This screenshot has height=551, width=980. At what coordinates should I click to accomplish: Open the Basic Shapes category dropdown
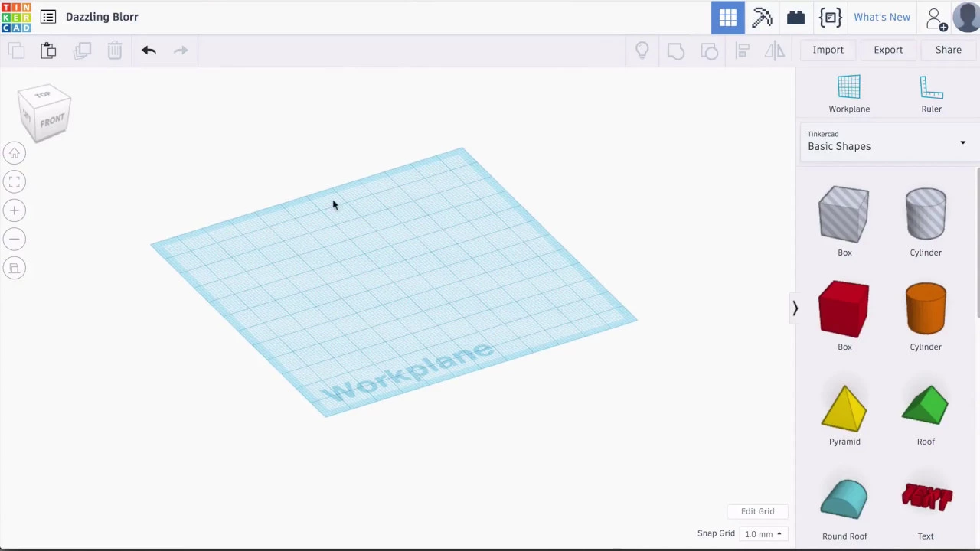888,142
